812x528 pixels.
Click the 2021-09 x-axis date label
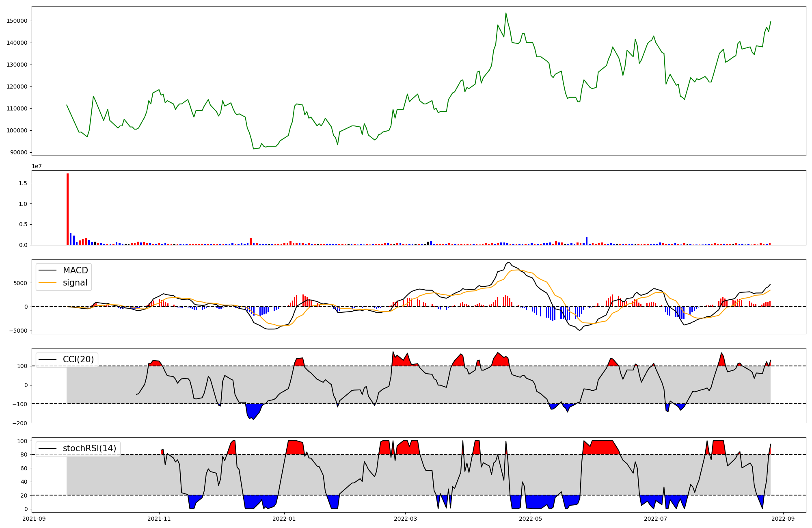point(34,519)
